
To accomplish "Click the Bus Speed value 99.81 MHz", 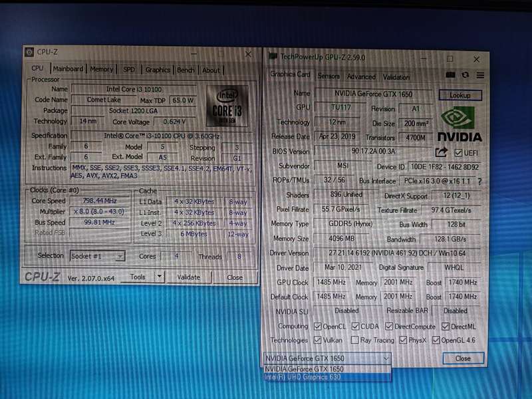I will [99, 222].
